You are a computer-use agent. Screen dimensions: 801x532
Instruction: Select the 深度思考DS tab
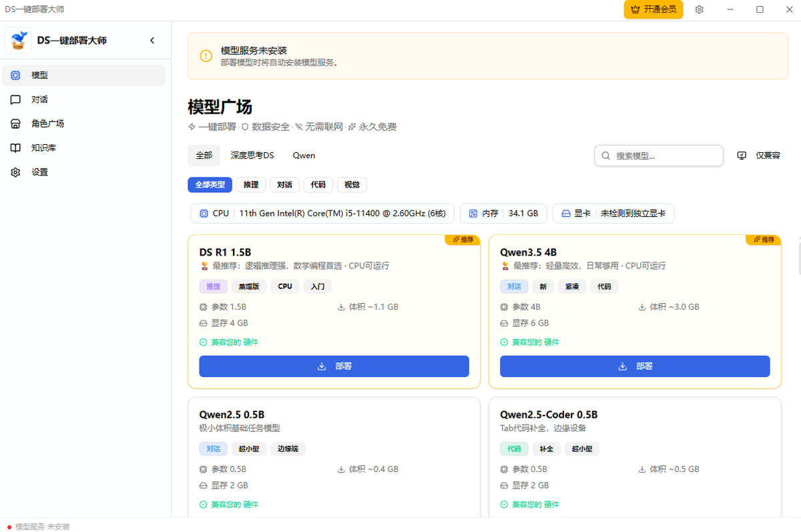coord(252,156)
